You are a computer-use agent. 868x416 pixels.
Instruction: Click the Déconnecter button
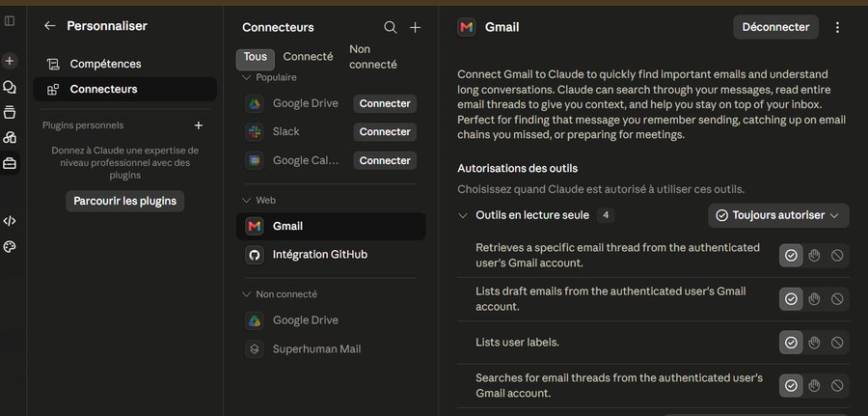775,27
